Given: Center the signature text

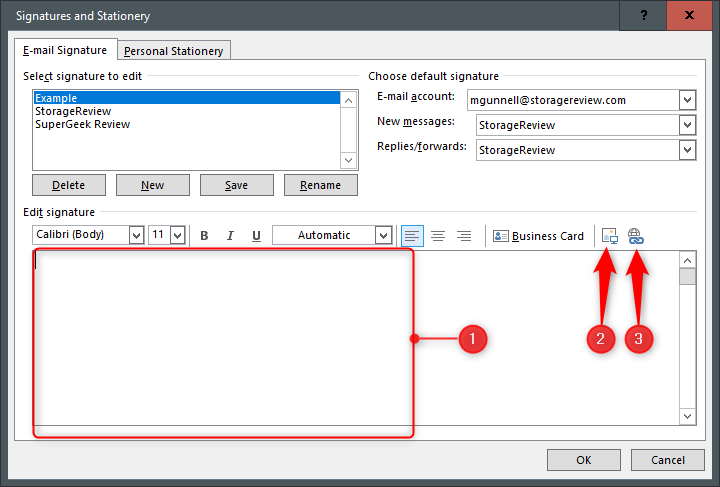Looking at the screenshot, I should [438, 236].
